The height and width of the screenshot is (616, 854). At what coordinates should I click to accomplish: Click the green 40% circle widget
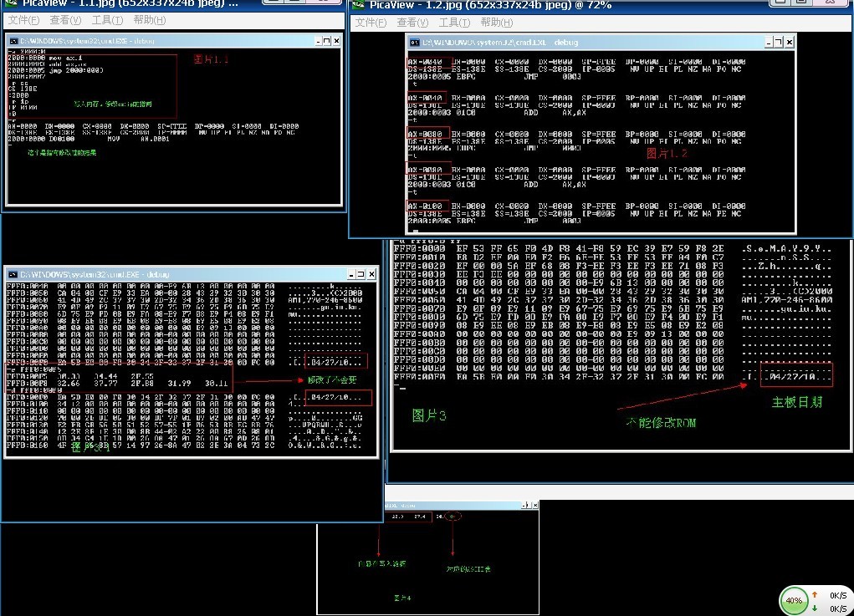794,601
